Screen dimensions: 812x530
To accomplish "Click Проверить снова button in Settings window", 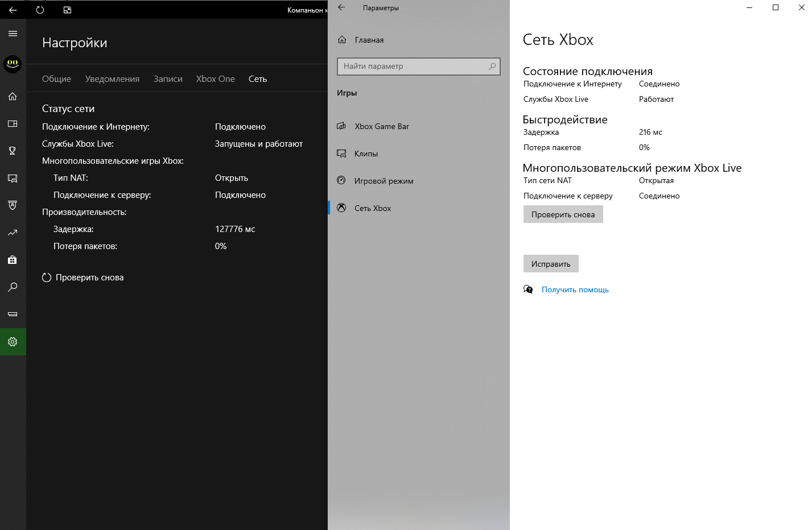I will pos(563,214).
